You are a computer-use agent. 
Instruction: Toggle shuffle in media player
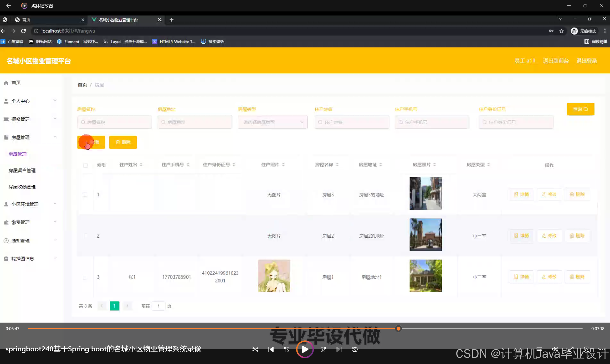pyautogui.click(x=255, y=349)
